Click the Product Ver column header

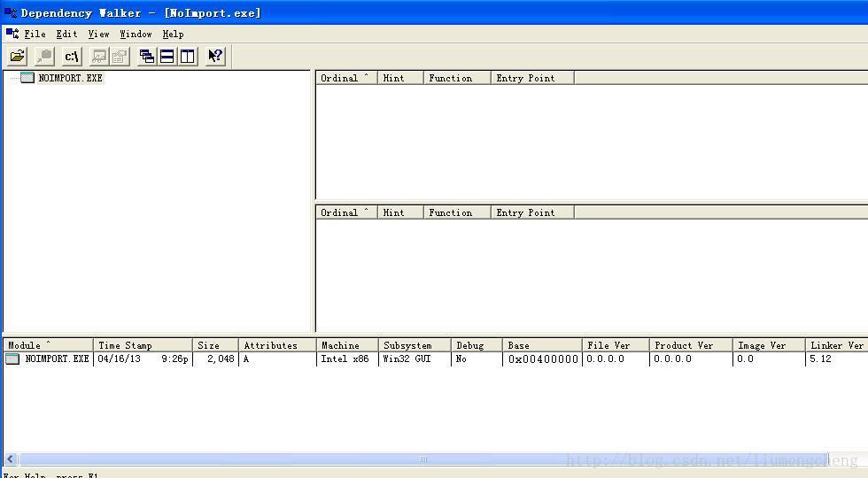(x=691, y=345)
